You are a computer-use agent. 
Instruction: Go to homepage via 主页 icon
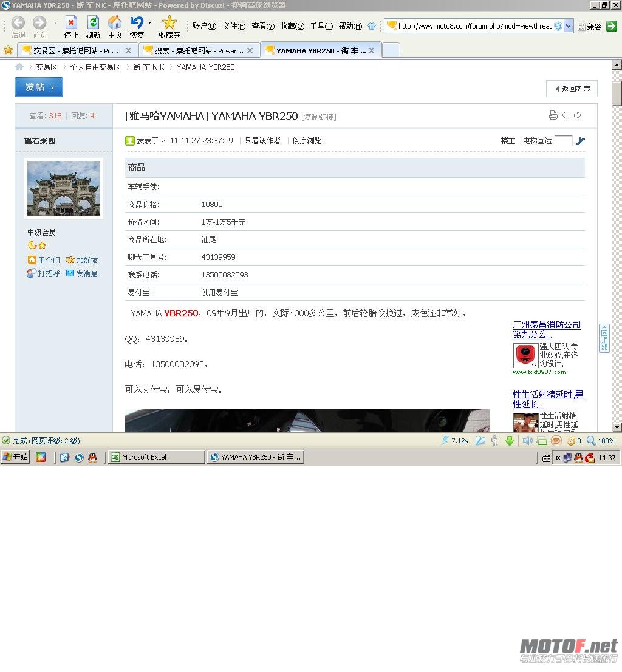115,27
